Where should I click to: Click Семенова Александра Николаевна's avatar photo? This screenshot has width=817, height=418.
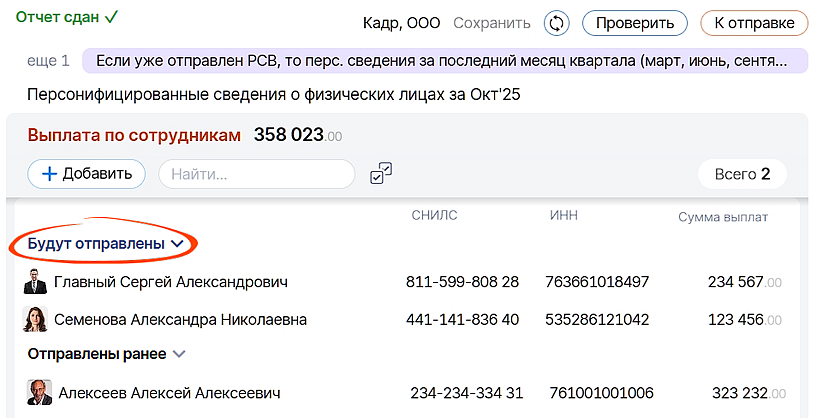pyautogui.click(x=35, y=320)
